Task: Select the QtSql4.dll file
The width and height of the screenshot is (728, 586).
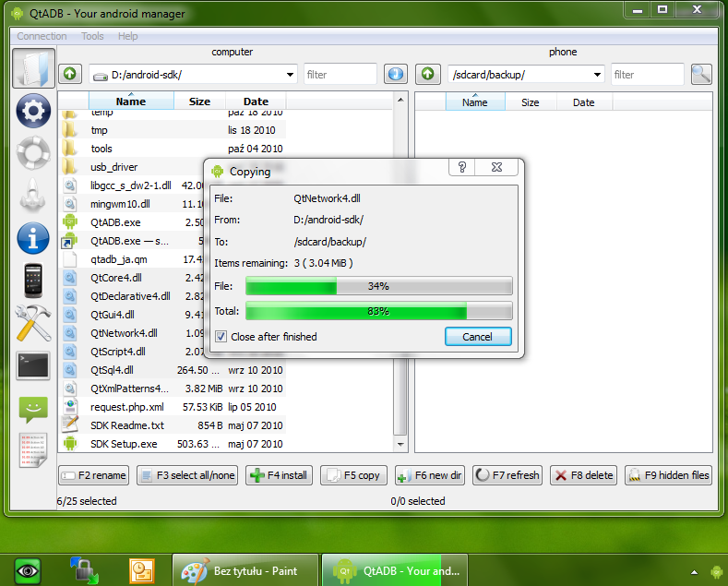Action: coord(112,370)
